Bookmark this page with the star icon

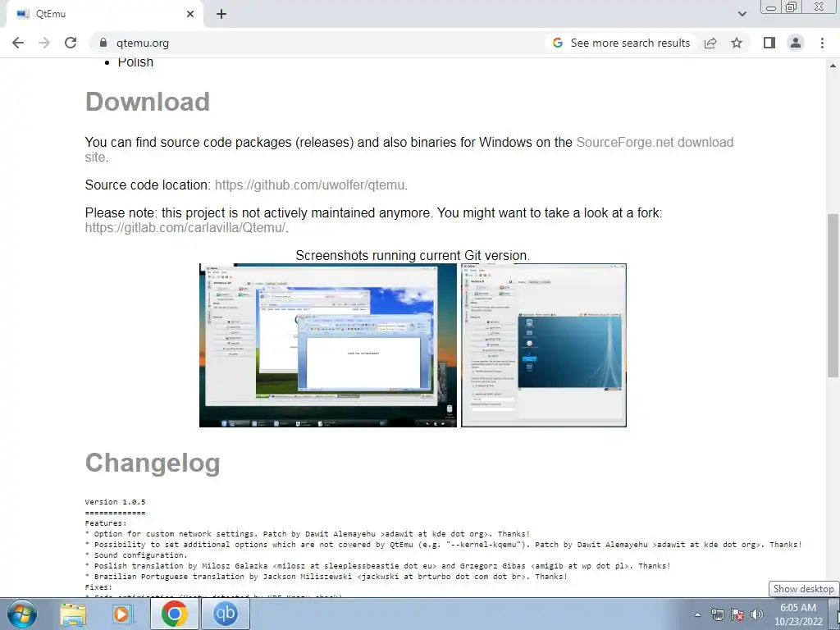[737, 43]
